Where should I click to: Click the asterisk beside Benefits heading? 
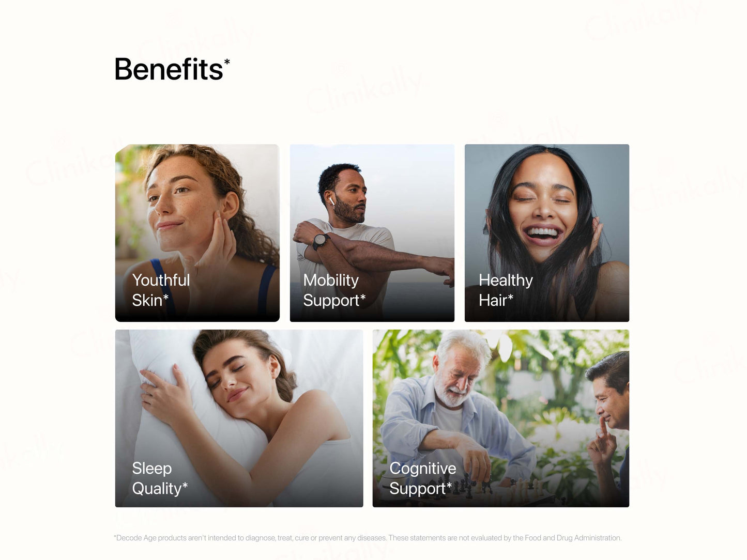pyautogui.click(x=227, y=62)
